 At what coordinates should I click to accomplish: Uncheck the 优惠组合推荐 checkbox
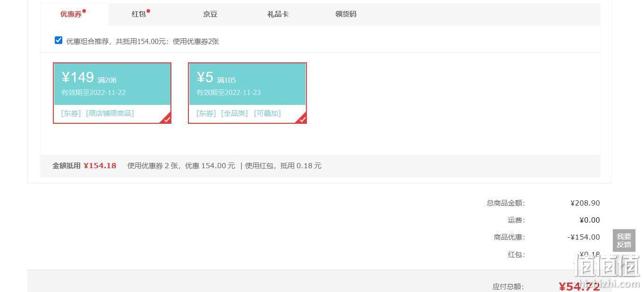click(x=59, y=40)
